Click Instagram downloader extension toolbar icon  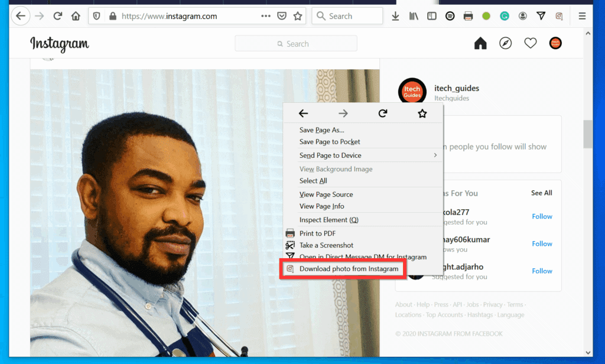tap(559, 16)
